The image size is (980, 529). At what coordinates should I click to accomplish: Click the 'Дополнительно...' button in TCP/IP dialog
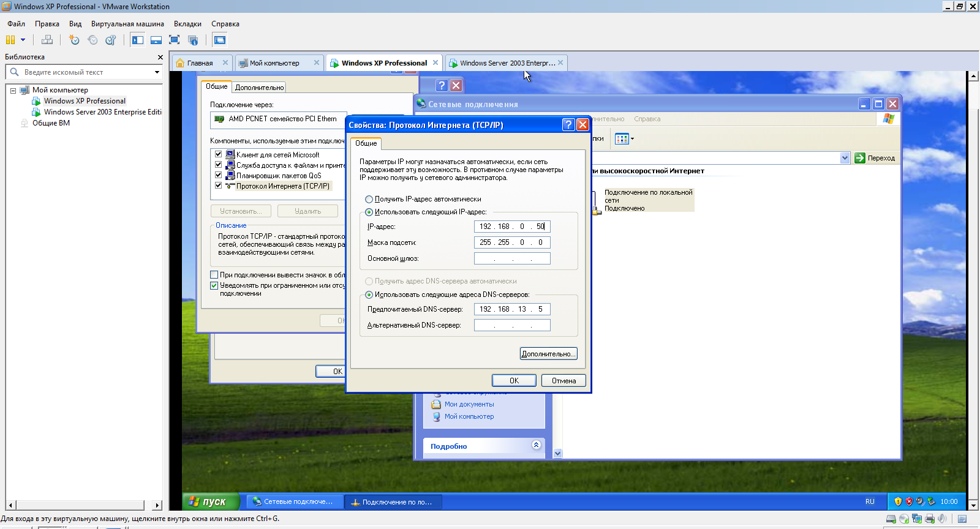point(548,354)
